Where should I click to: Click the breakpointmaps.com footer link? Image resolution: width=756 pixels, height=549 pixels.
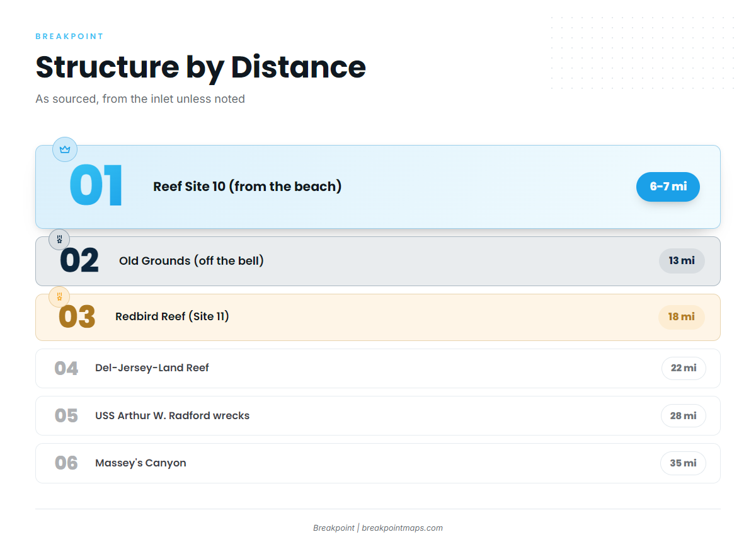pyautogui.click(x=402, y=528)
